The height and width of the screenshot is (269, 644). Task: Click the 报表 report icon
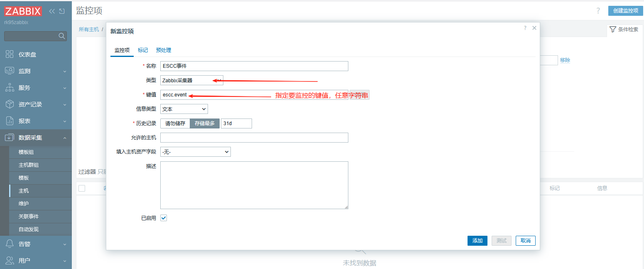pos(9,121)
